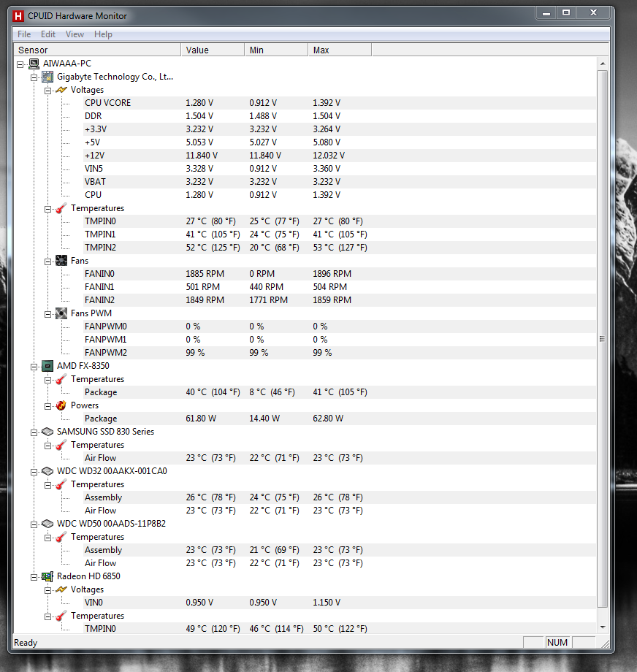The width and height of the screenshot is (637, 672).
Task: Click the 12.032 V max value
Action: 329,156
